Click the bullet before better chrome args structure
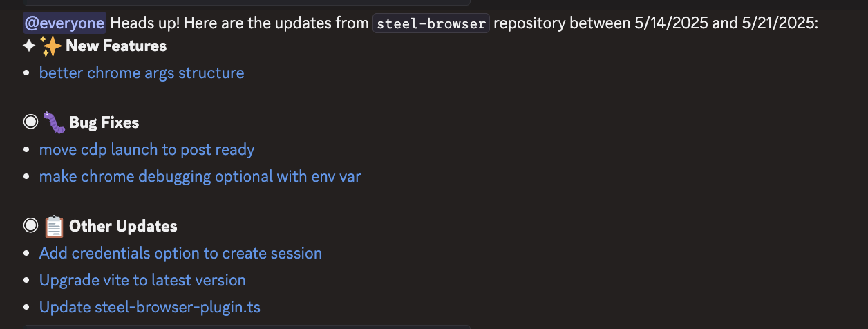The width and height of the screenshot is (868, 329). [x=27, y=73]
